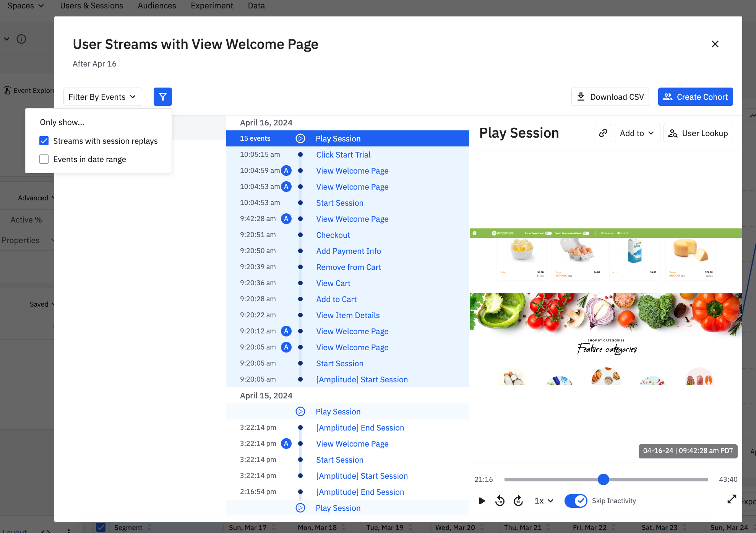The image size is (756, 533).
Task: Close the User Streams dialog
Action: pos(715,44)
